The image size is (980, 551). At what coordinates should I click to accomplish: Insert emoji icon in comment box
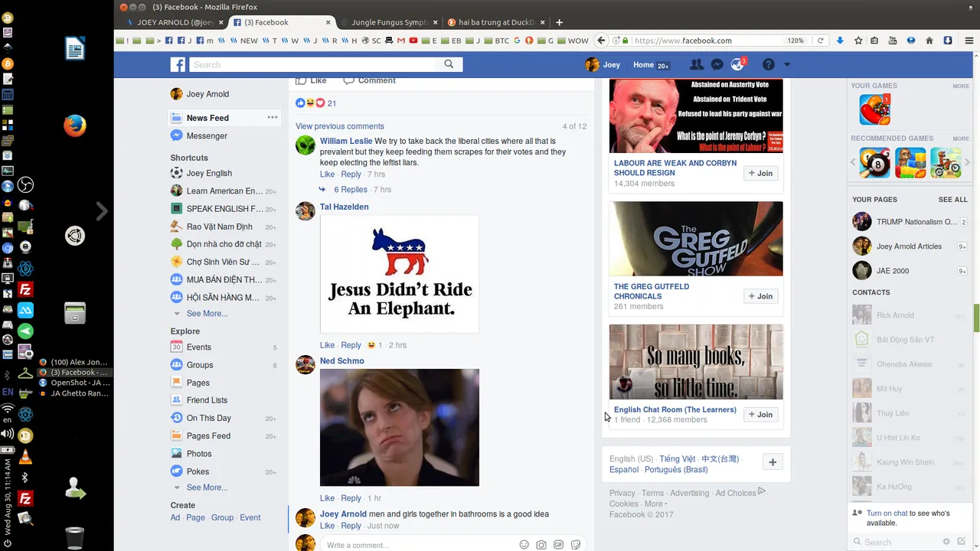point(524,545)
